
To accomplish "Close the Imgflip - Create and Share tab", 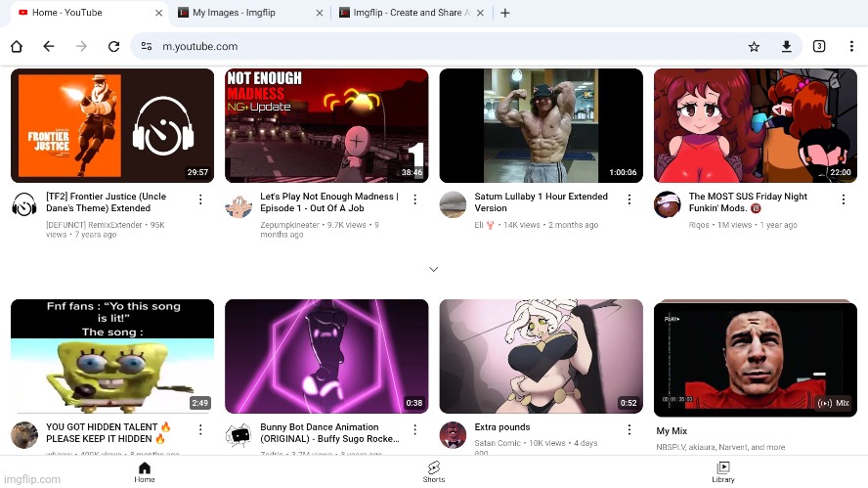I will click(480, 13).
